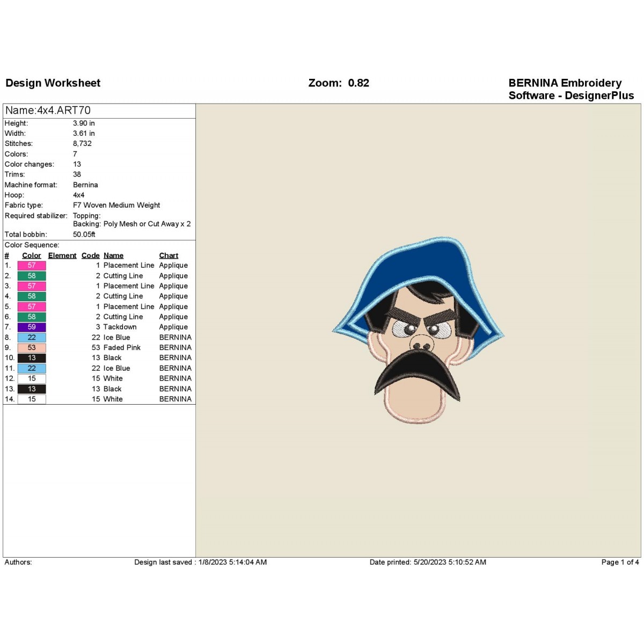Click White swatch 15 in row 14

(x=32, y=399)
